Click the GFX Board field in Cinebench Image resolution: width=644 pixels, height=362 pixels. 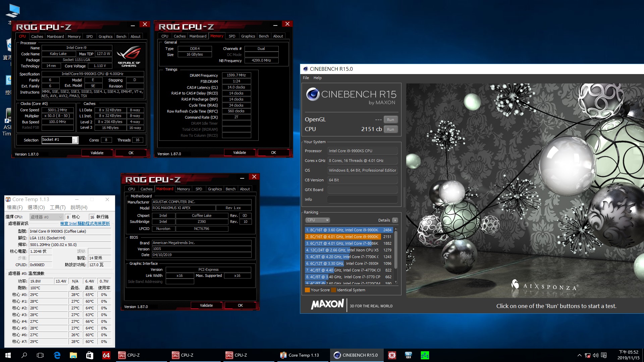362,190
